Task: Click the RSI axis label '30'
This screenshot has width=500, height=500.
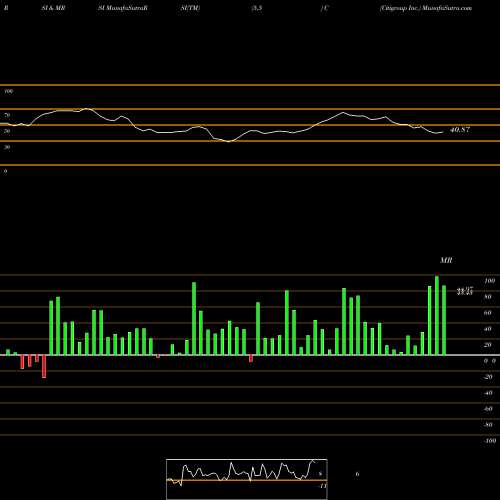Action: [7, 147]
